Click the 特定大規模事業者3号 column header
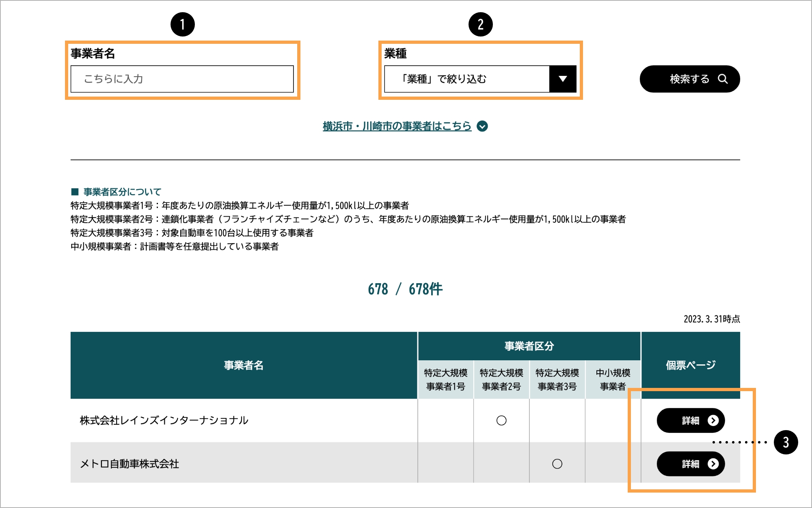This screenshot has width=812, height=508. 557,379
